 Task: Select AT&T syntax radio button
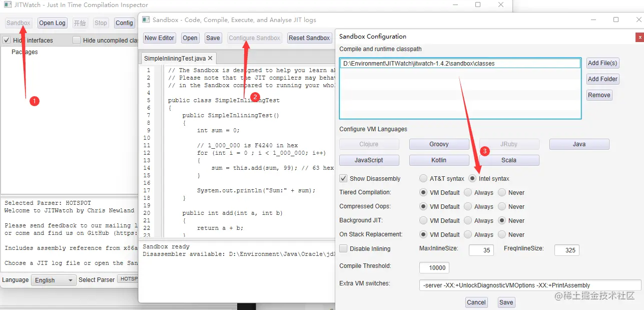click(x=423, y=178)
